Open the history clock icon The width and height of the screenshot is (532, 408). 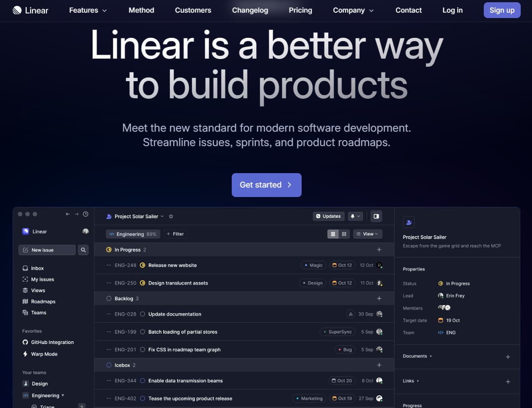pos(86,214)
